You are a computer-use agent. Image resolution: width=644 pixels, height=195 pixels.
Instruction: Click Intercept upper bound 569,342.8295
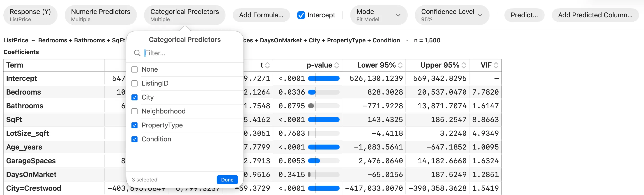(440, 78)
